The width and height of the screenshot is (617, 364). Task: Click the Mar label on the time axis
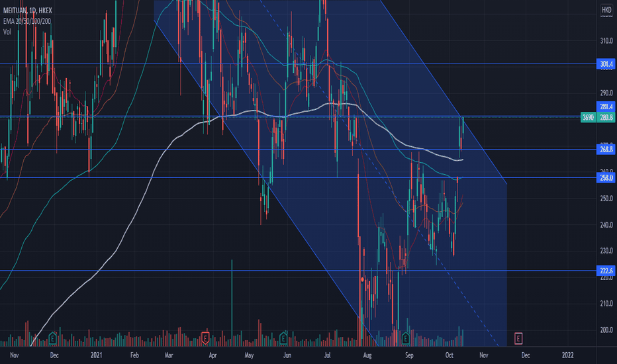168,355
